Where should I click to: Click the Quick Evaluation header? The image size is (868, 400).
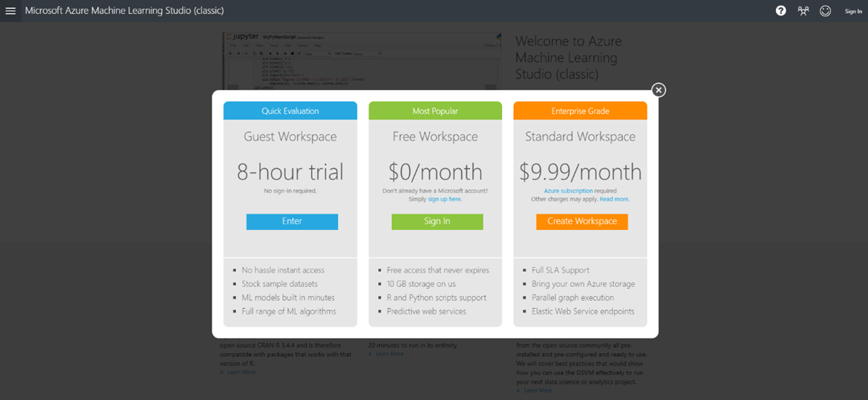290,111
